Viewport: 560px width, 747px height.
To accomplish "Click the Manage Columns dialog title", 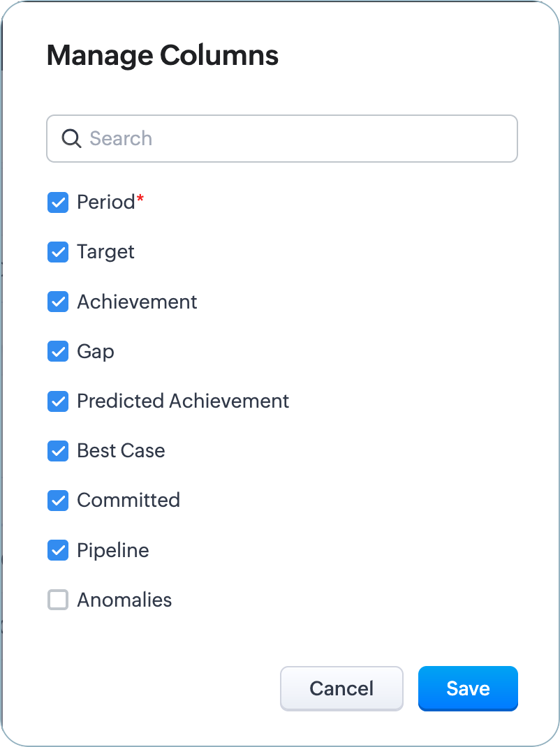I will (x=163, y=55).
